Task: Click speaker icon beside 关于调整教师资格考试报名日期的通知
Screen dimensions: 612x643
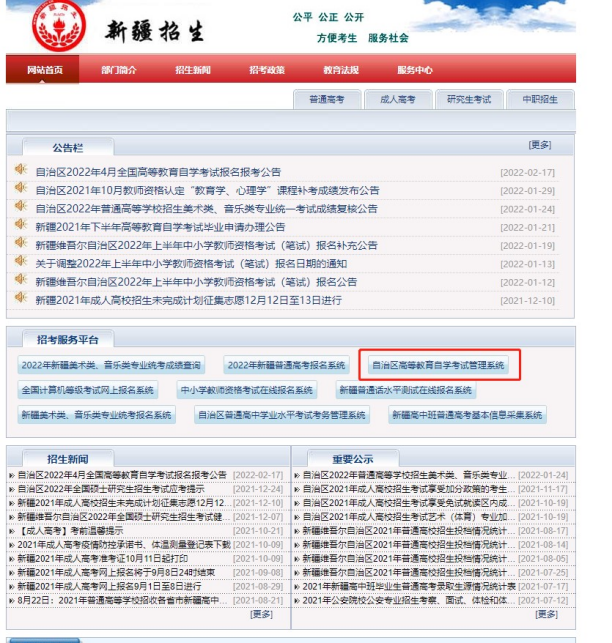Action: 20,263
